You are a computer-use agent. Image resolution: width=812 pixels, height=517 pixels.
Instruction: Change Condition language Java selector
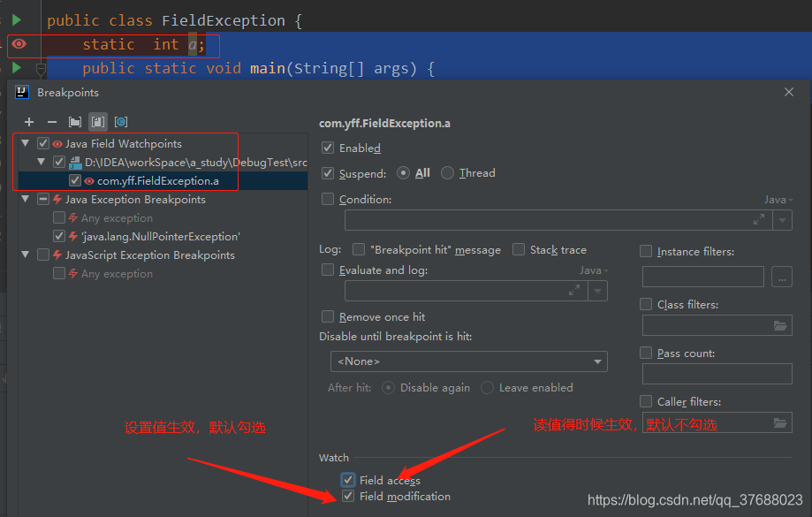[778, 200]
